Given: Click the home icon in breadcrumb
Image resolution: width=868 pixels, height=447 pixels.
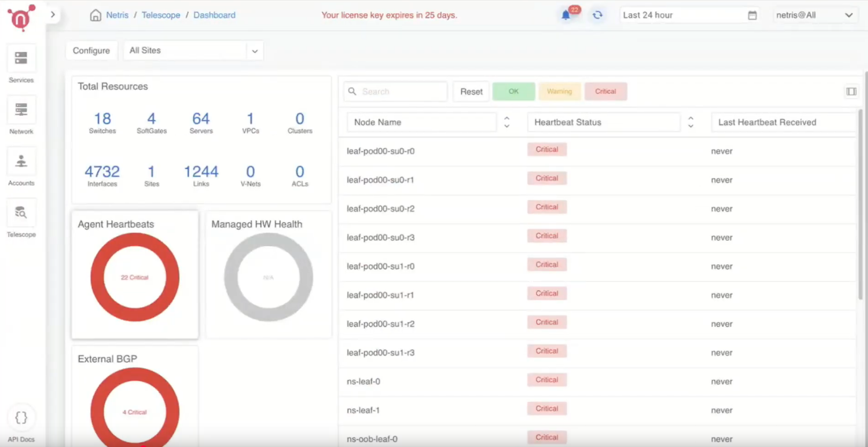Looking at the screenshot, I should tap(96, 15).
